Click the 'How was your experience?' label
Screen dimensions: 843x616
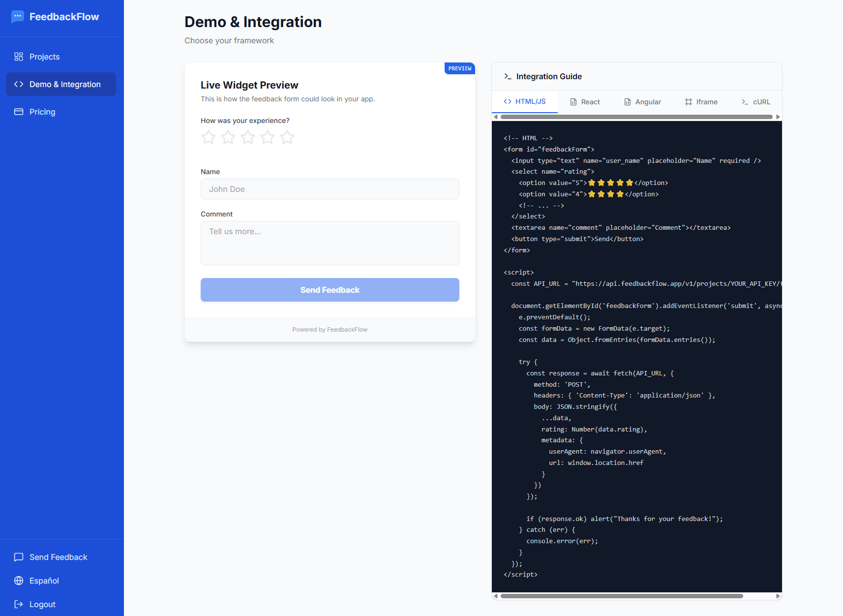(245, 121)
